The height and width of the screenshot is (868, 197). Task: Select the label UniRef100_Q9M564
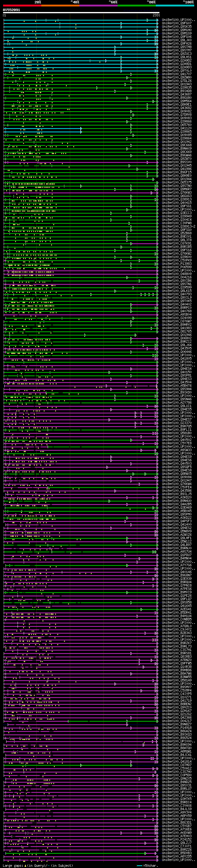(177, 101)
